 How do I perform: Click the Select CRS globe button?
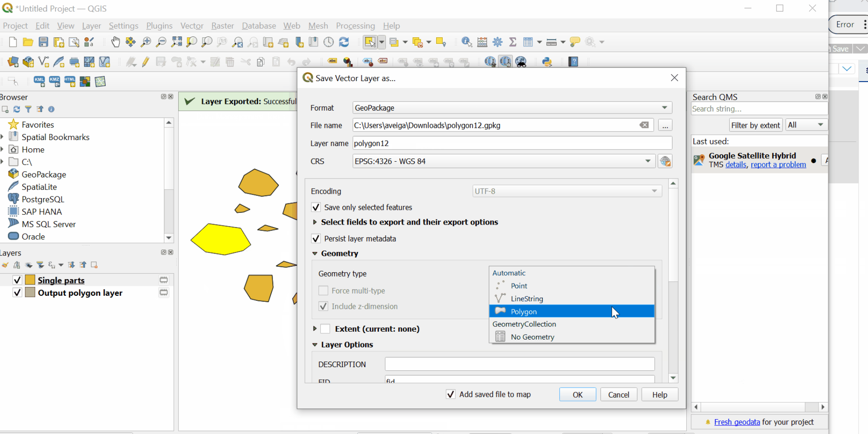[665, 161]
